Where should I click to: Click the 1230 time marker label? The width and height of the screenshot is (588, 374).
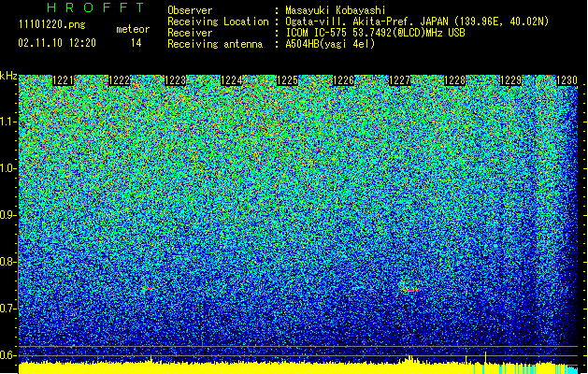566,80
